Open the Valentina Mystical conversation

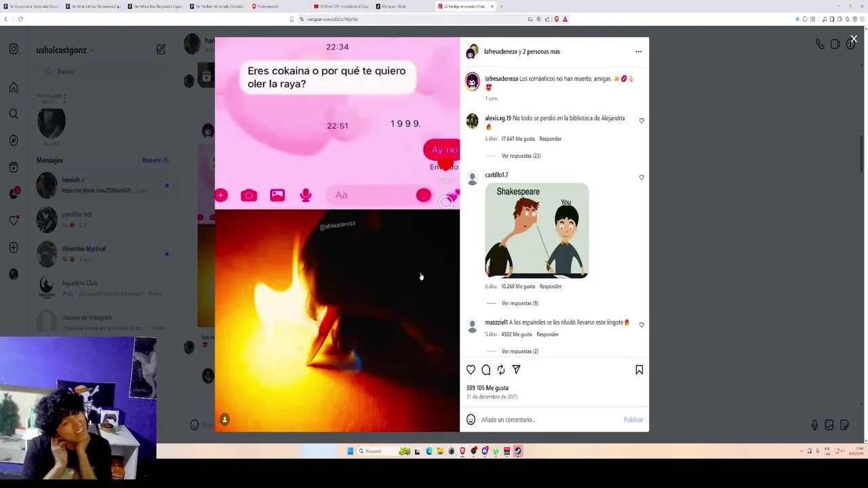click(x=102, y=253)
